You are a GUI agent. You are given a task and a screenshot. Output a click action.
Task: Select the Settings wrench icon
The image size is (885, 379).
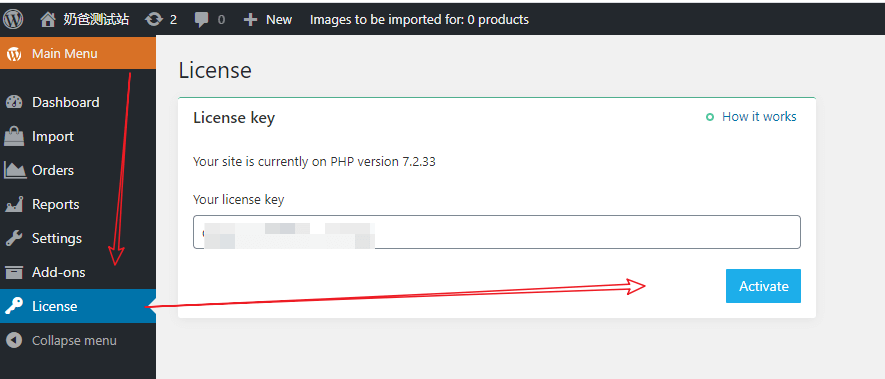pos(14,238)
